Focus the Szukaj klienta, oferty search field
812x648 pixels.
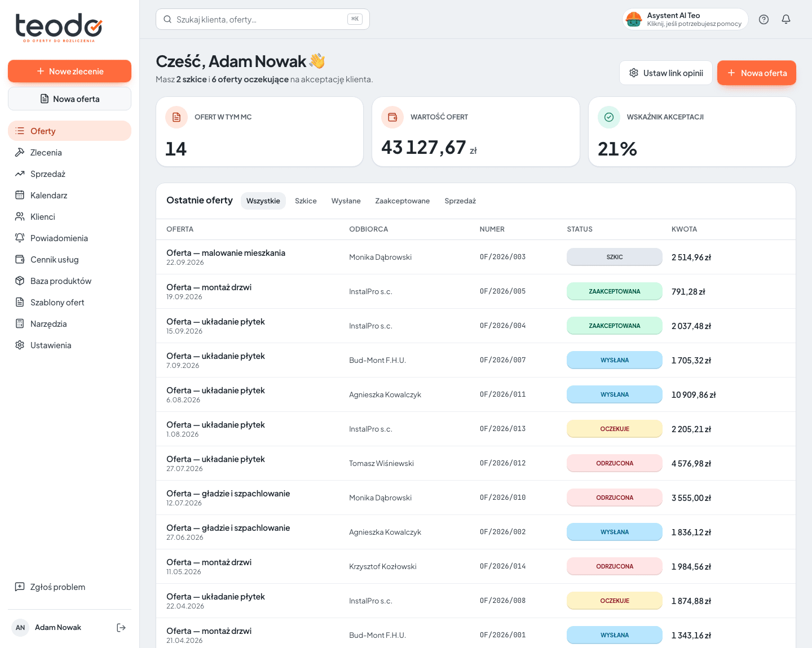pos(263,19)
